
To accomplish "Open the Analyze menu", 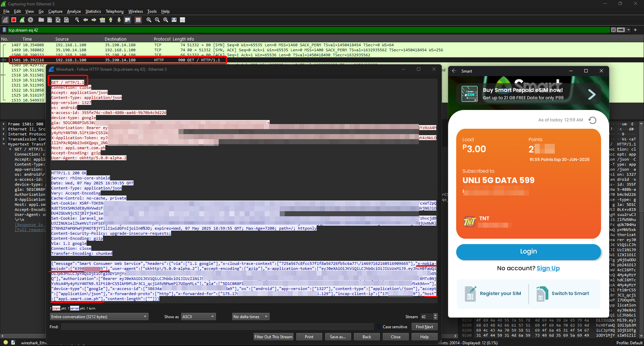I will coord(74,11).
